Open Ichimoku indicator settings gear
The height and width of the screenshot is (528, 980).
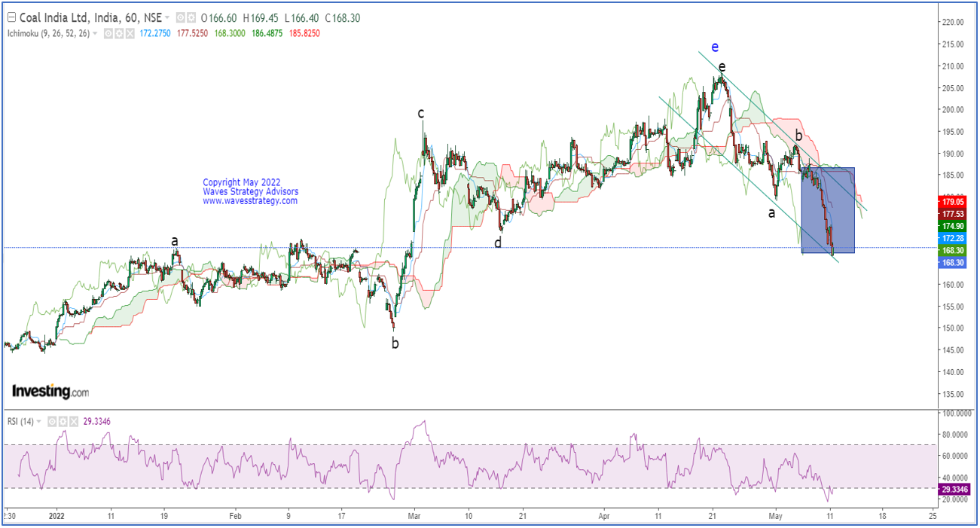119,33
